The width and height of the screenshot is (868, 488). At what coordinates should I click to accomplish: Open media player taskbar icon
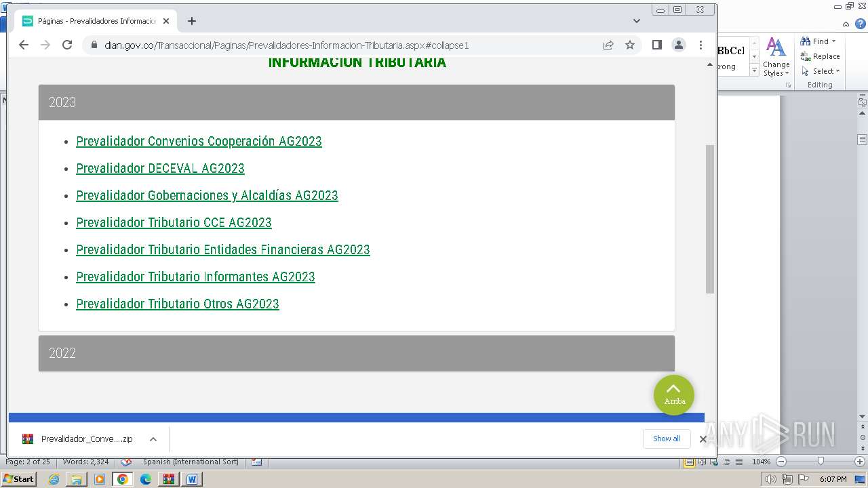point(100,479)
